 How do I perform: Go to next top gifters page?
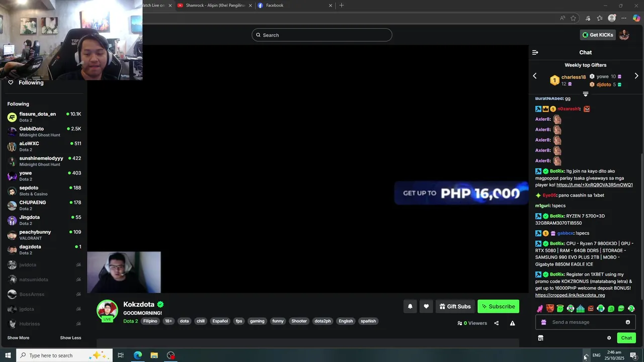636,76
